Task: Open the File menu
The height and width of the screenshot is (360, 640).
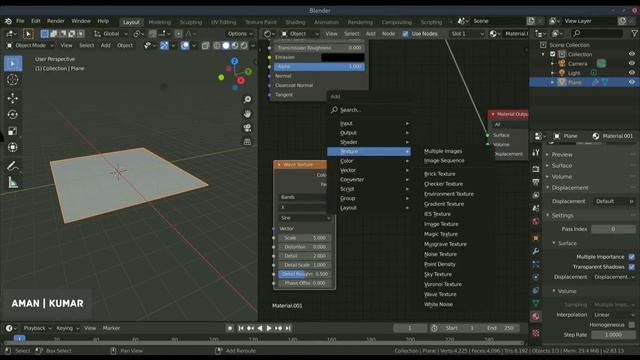Action: (x=20, y=21)
